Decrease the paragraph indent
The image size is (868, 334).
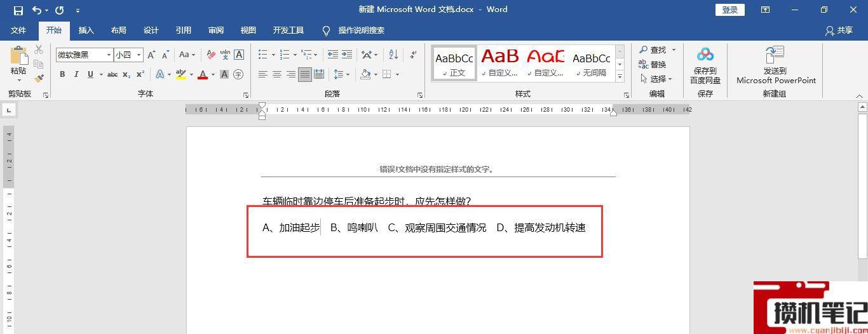(333, 55)
